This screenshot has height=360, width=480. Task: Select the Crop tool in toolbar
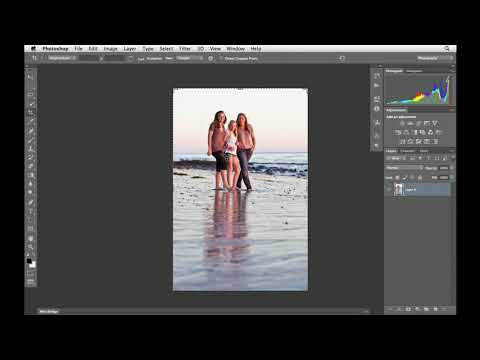tap(30, 112)
